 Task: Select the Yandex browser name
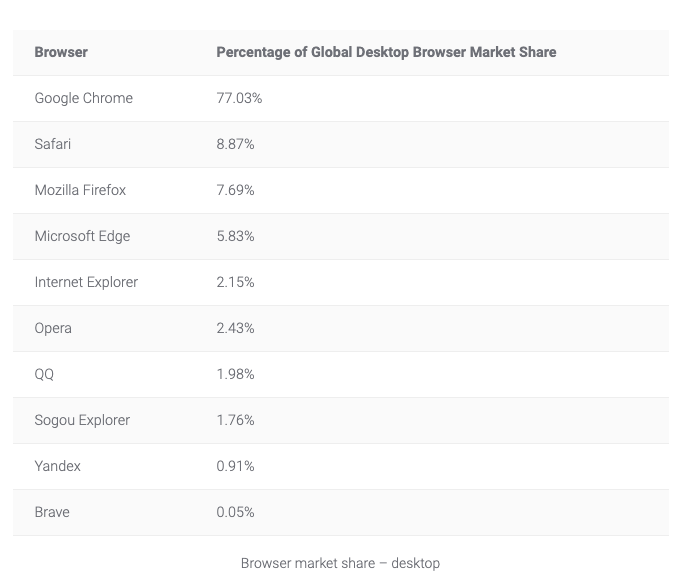click(x=57, y=466)
